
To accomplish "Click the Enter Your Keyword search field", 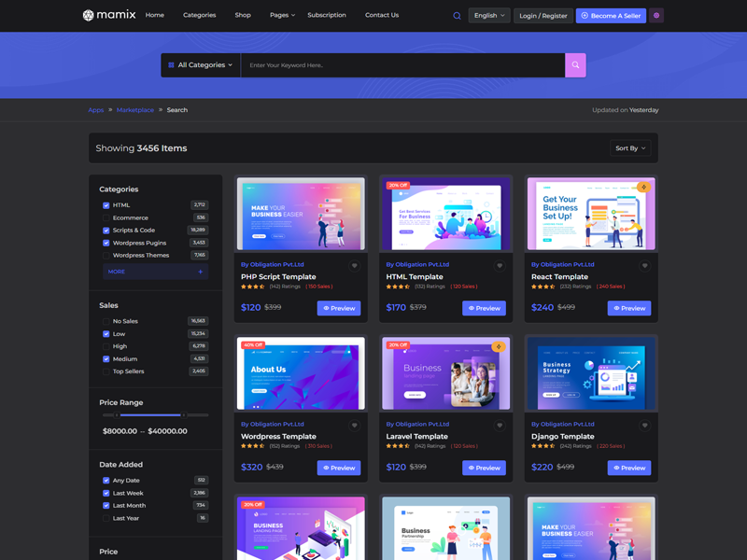I will pyautogui.click(x=402, y=65).
